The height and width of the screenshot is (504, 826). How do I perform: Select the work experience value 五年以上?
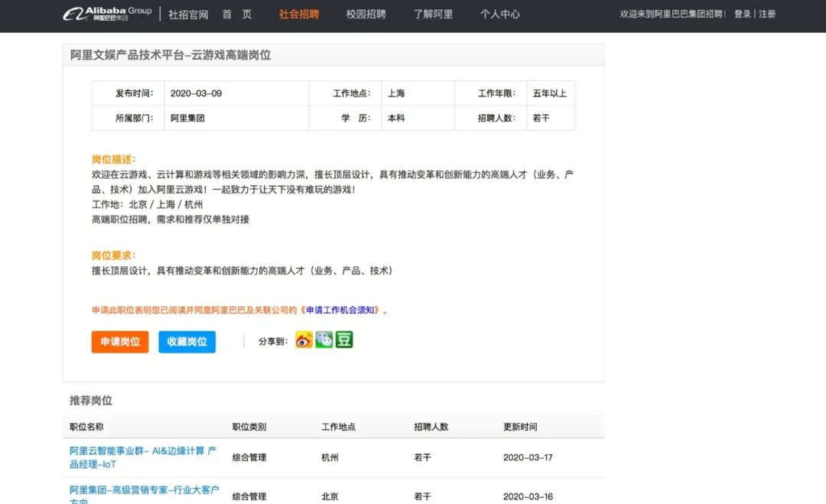click(549, 93)
